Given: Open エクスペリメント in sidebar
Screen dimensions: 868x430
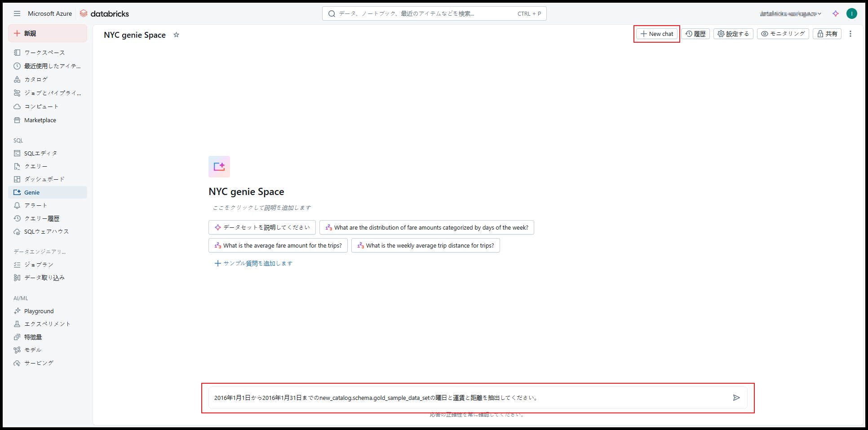Looking at the screenshot, I should [x=48, y=324].
